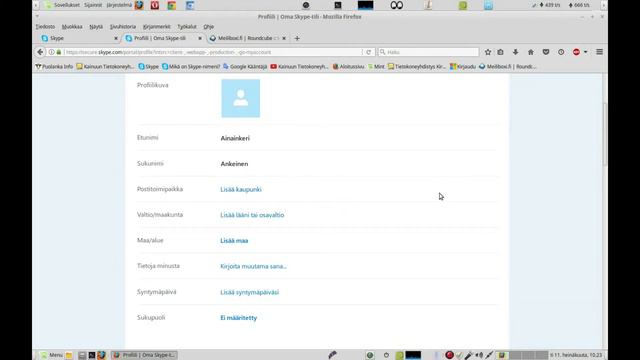Open the Kirjanmerkit menu

click(156, 27)
